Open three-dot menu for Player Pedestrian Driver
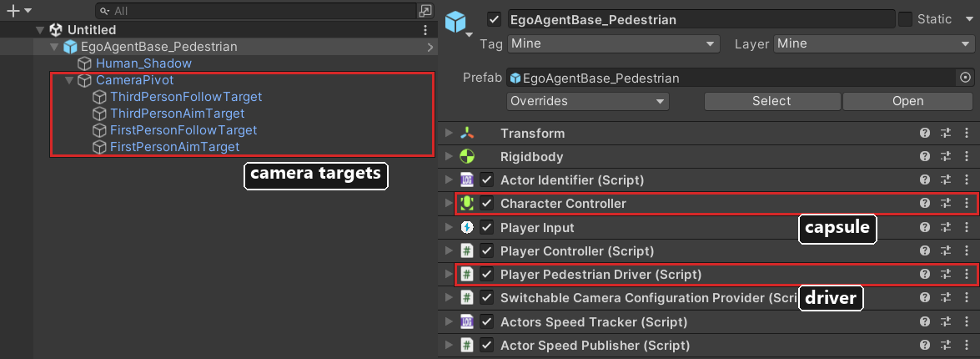Viewport: 980px width, 359px height. point(967,274)
